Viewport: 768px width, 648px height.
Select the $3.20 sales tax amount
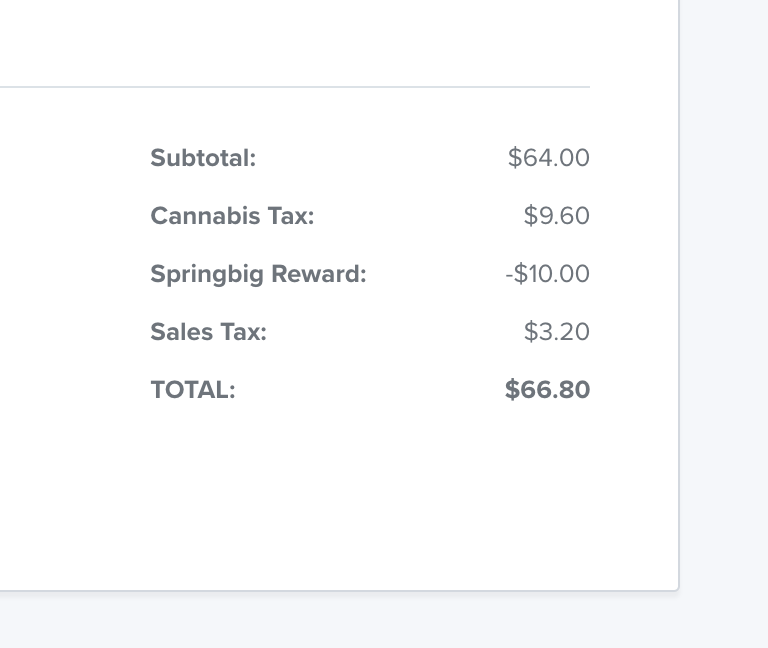pos(556,332)
